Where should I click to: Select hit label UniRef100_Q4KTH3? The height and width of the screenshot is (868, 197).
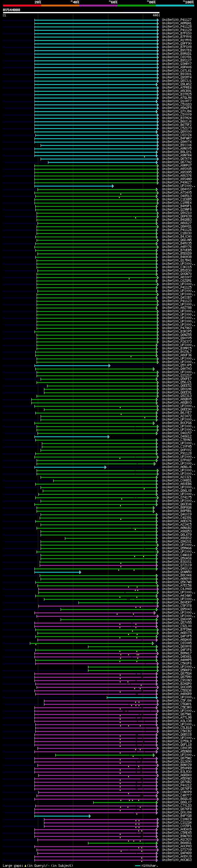pos(177,369)
